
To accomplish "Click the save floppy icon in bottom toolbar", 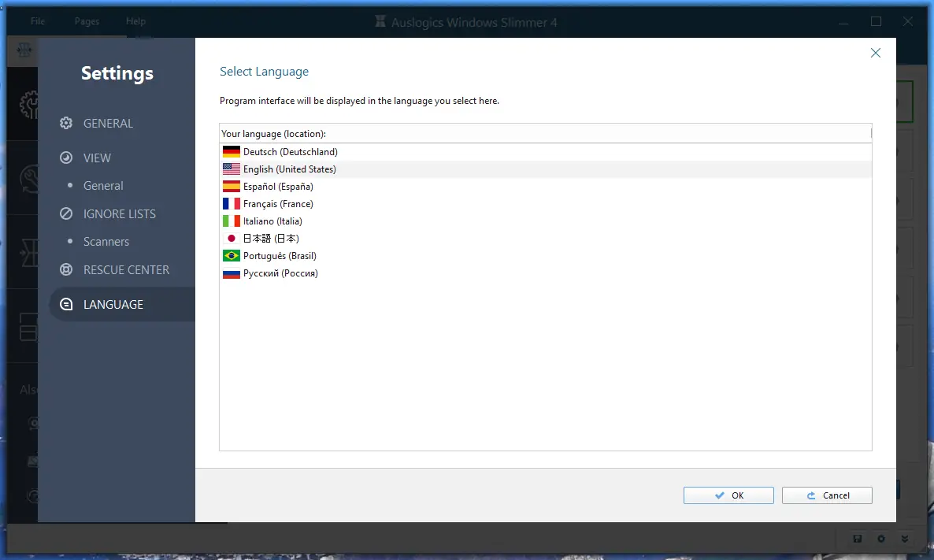I will 858,540.
